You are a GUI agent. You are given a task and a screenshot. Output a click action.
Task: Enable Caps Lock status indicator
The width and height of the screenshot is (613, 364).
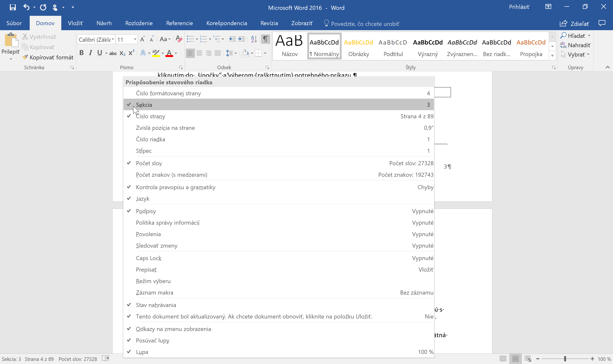[x=278, y=258]
